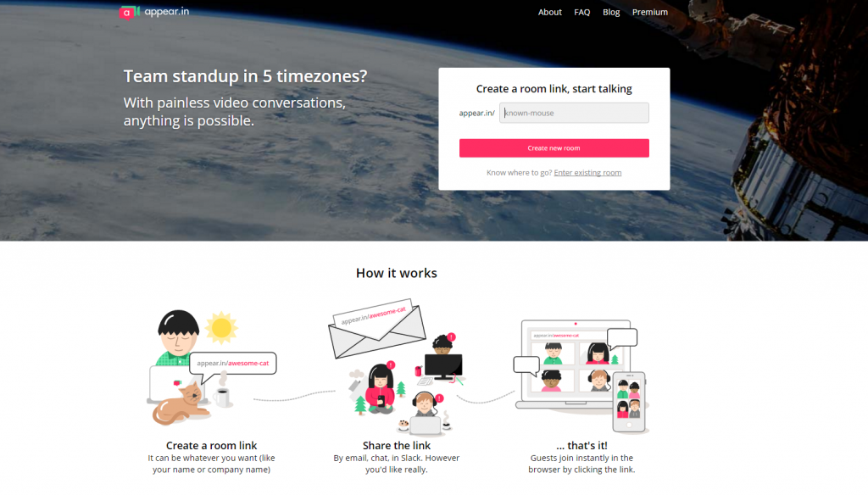868x495 pixels.
Task: Click the How it works heading
Action: (x=397, y=273)
